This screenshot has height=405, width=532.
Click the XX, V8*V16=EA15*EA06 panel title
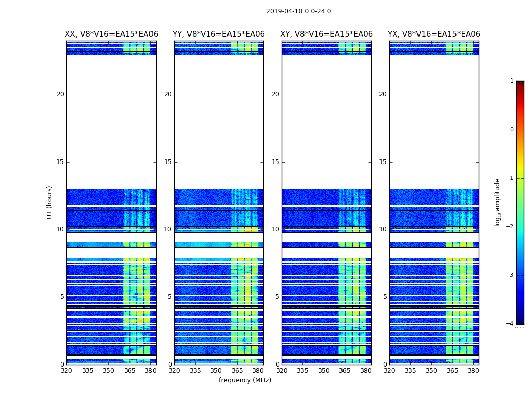[111, 34]
